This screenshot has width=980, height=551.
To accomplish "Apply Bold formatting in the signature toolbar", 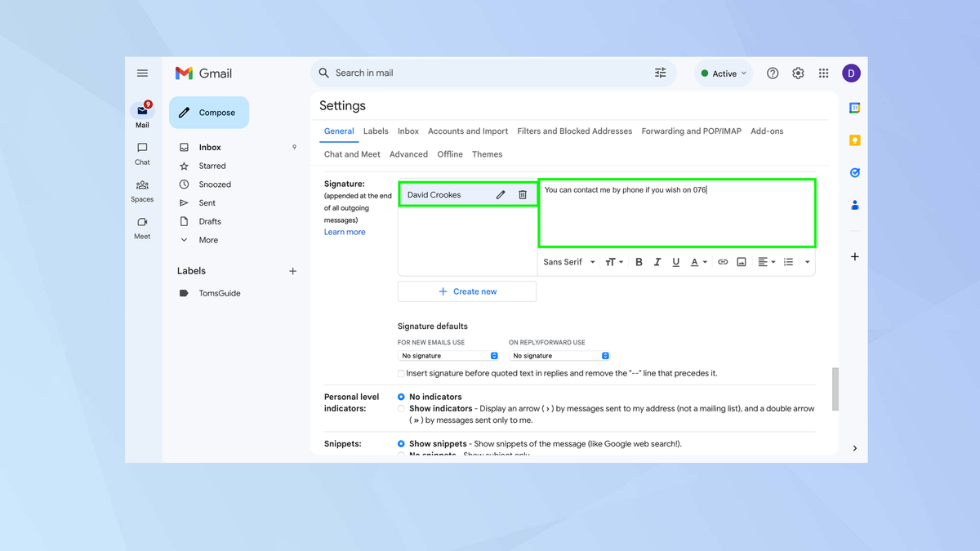I will tap(639, 261).
